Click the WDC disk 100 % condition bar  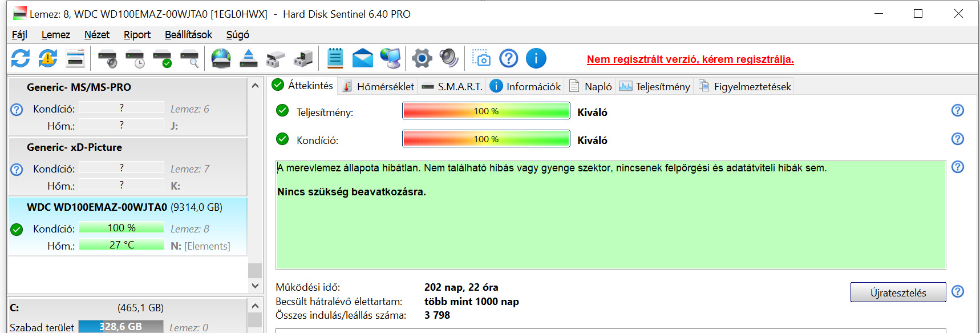pos(122,228)
